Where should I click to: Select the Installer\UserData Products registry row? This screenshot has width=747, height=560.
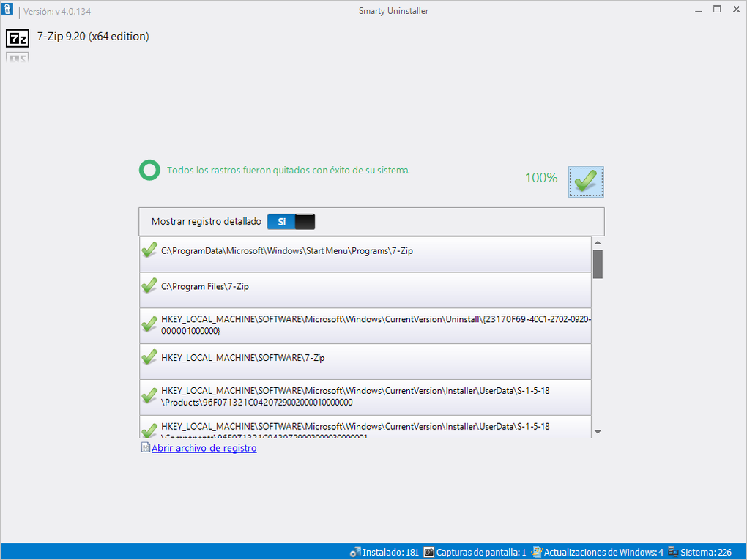(x=365, y=397)
